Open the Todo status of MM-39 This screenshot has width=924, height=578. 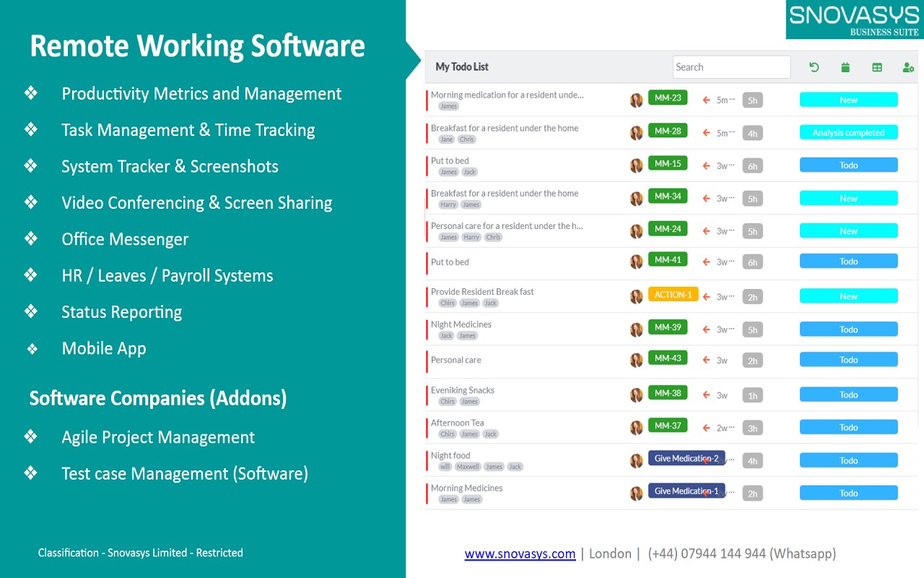(x=848, y=329)
